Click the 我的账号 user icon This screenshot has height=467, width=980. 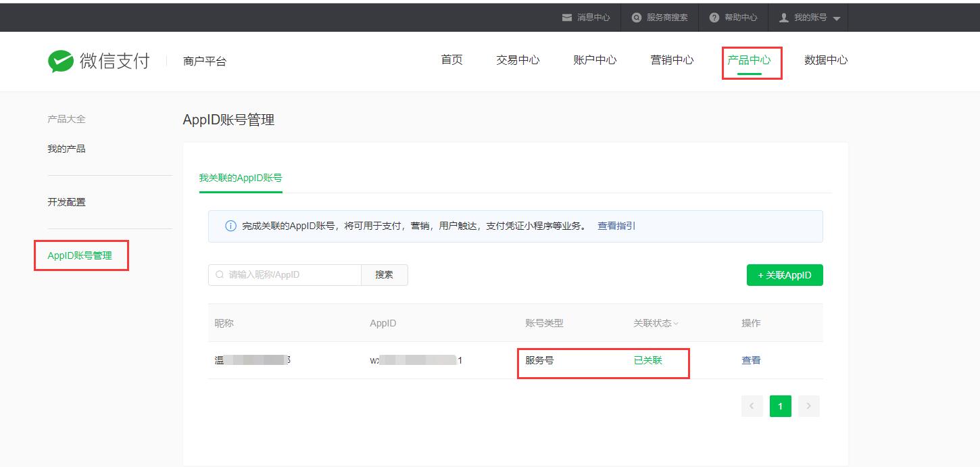(x=783, y=17)
